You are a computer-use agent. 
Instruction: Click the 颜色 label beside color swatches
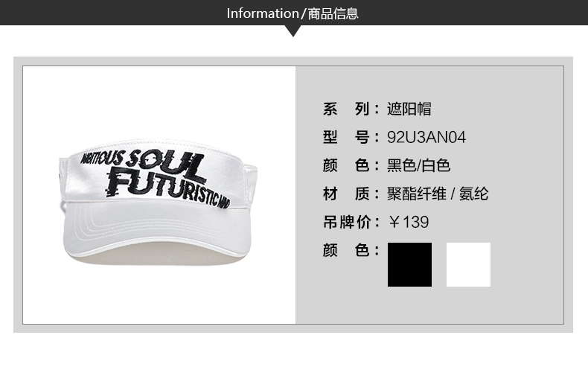tap(346, 250)
